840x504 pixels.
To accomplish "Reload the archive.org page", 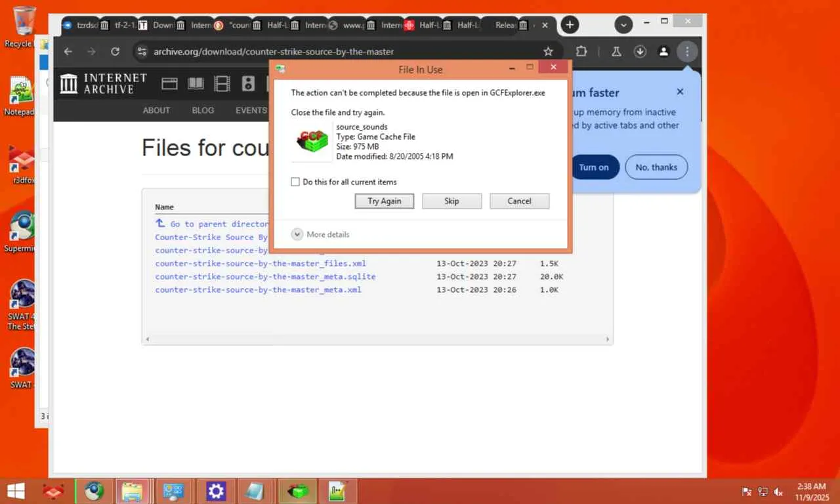I will pyautogui.click(x=115, y=51).
